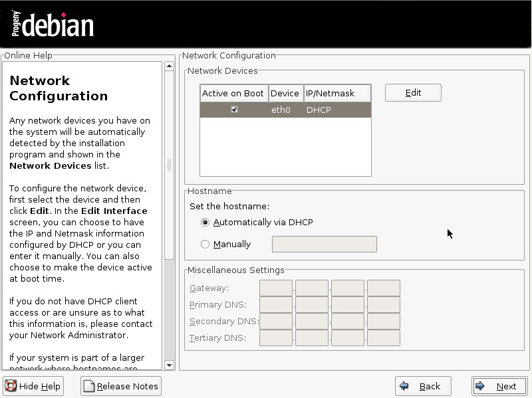The width and height of the screenshot is (532, 398).
Task: Click the manual hostname text field
Action: pos(324,245)
